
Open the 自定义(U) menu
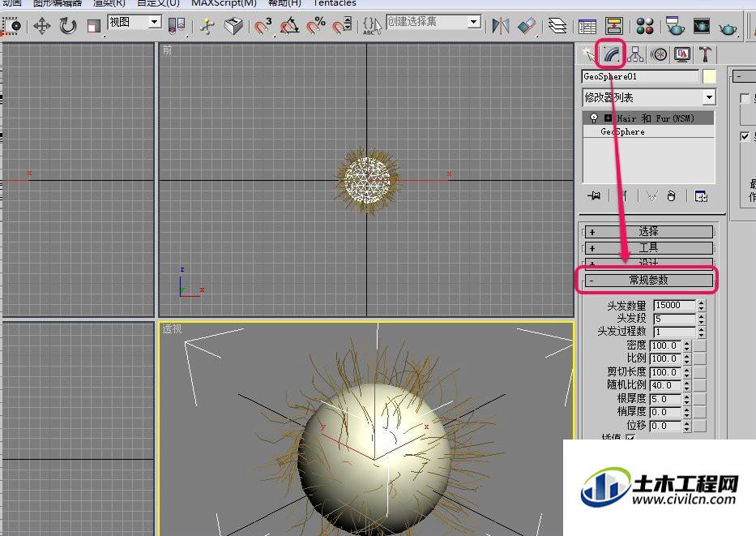point(158,3)
